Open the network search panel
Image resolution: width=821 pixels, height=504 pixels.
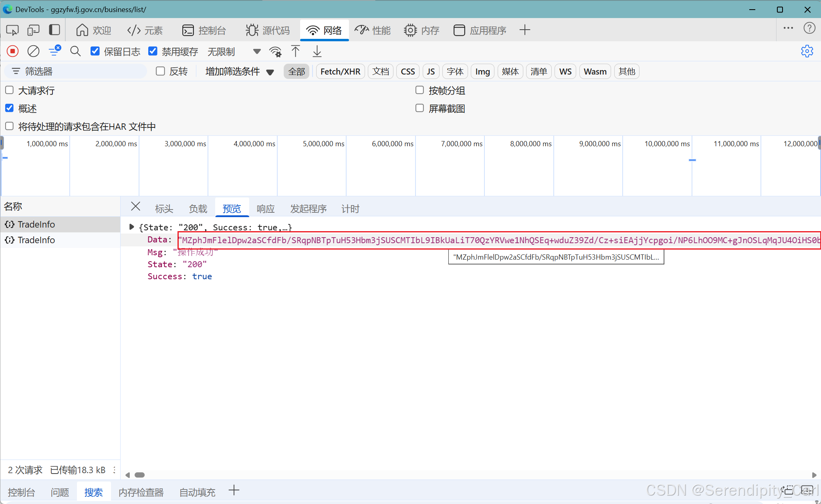tap(75, 51)
